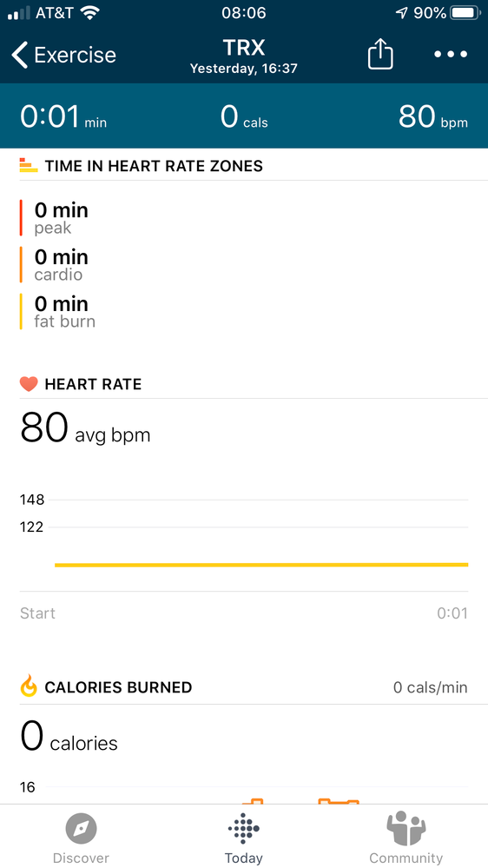Image resolution: width=488 pixels, height=868 pixels.
Task: Switch to the Discover tab label
Action: (82, 858)
